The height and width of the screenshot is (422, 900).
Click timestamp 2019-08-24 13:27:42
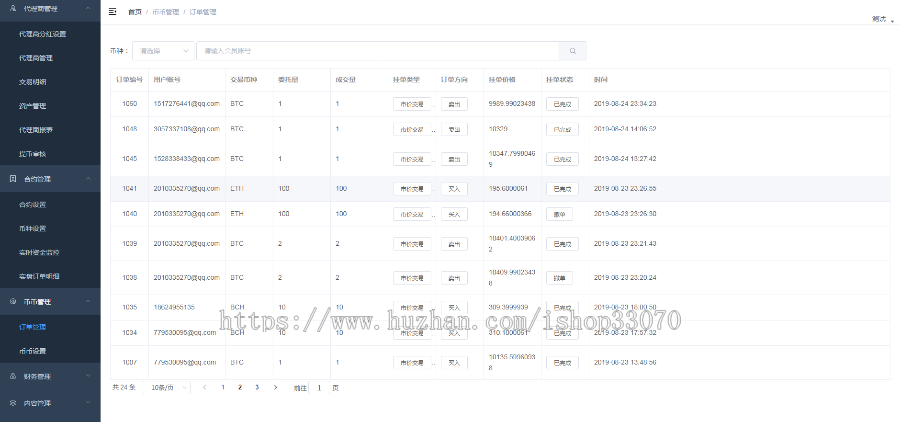(625, 159)
